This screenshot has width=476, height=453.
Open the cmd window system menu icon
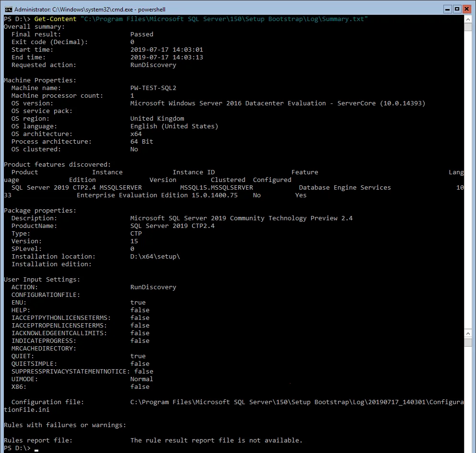pos(8,10)
